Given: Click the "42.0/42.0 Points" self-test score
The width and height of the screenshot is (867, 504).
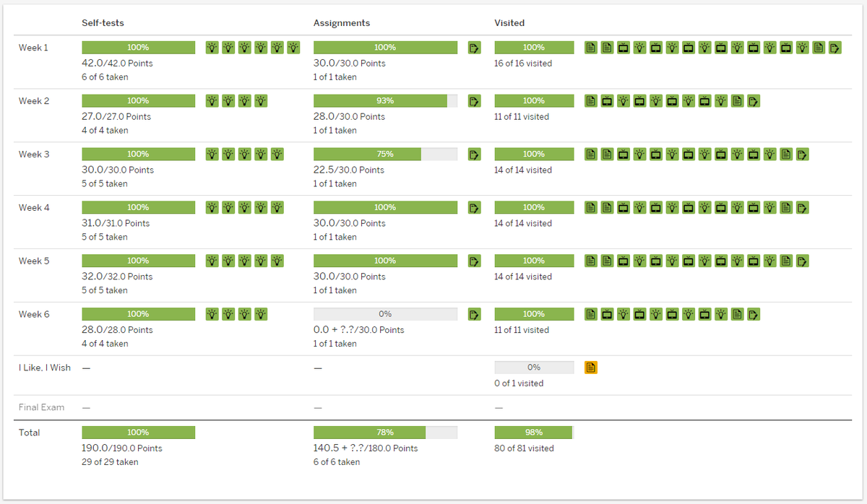Looking at the screenshot, I should pos(117,63).
